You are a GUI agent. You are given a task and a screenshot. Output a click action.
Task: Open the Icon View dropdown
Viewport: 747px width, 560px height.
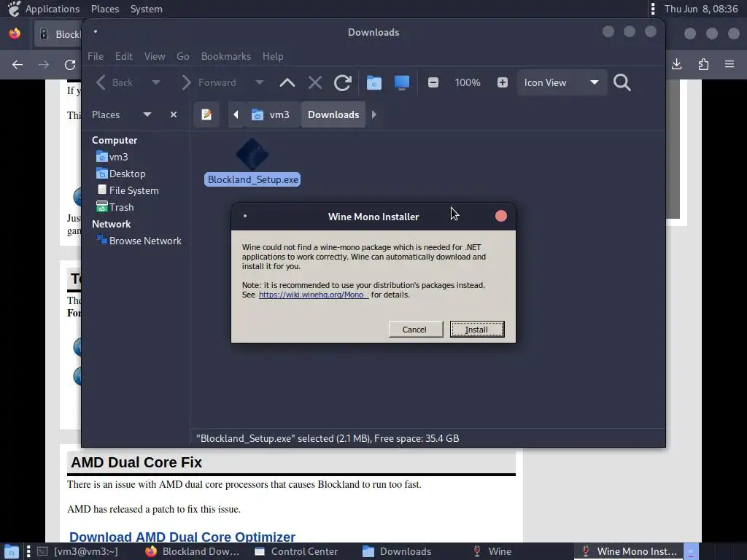(x=562, y=82)
